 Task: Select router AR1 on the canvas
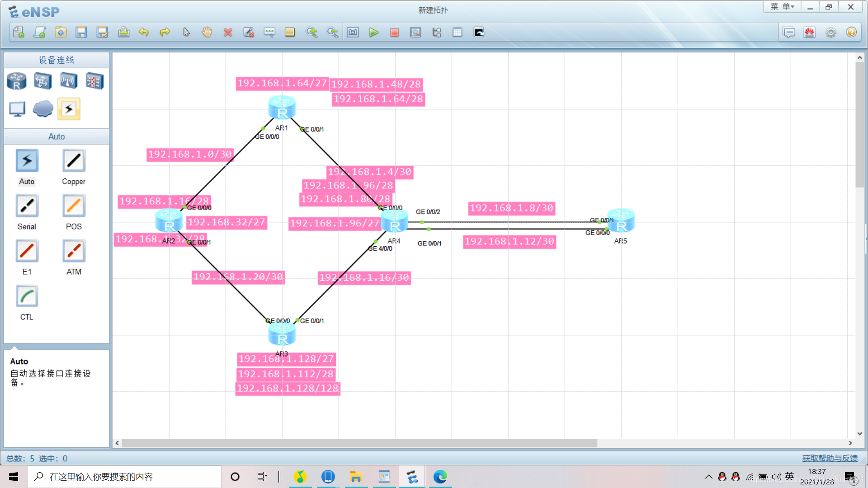tap(282, 108)
